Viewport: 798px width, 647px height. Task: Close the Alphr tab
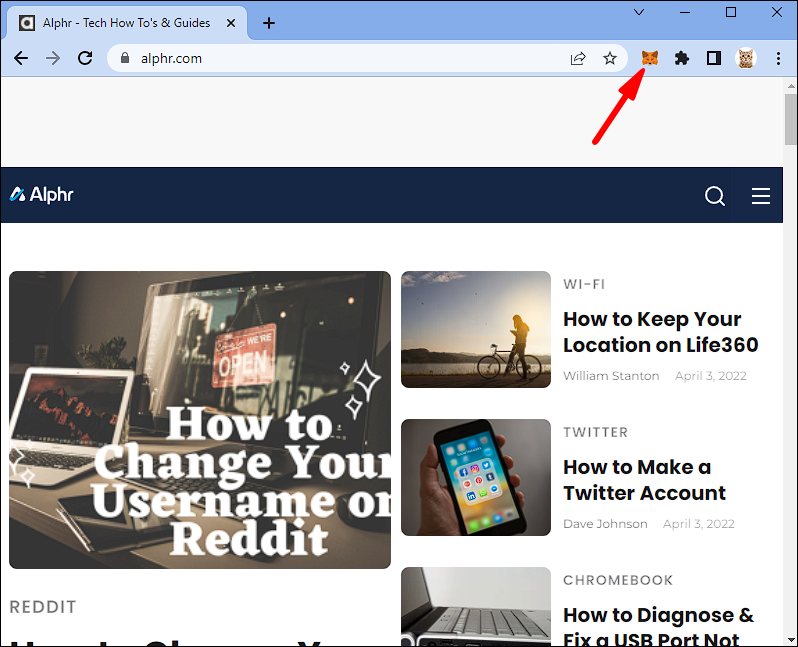[x=231, y=23]
